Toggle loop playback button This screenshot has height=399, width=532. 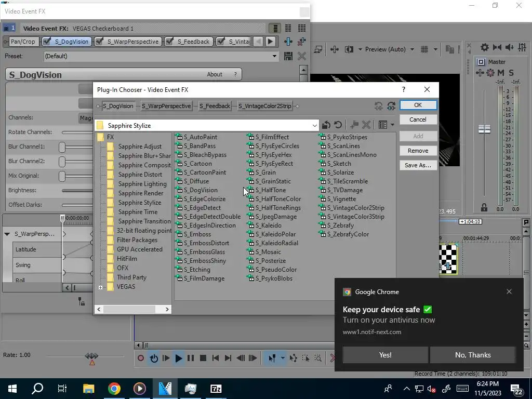pos(154,358)
